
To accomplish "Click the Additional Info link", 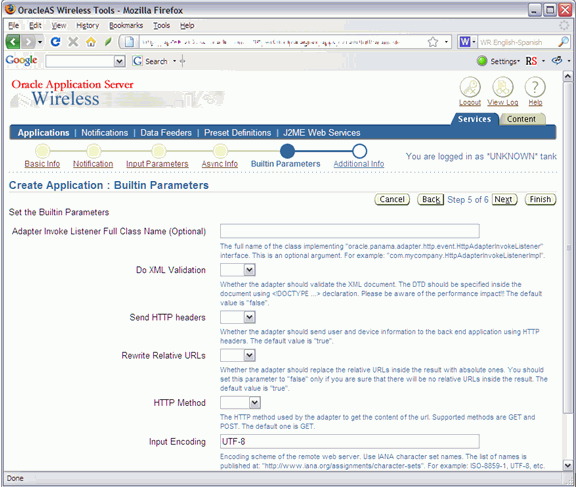I will [359, 164].
